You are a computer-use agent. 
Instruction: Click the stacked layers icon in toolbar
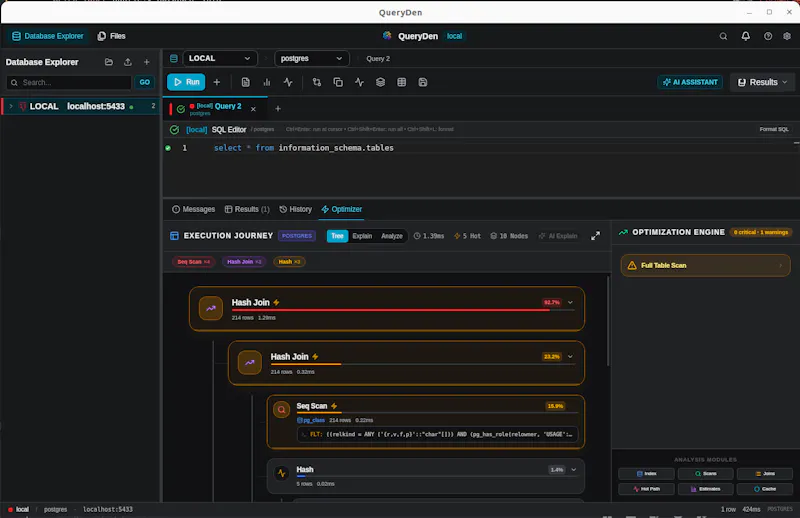pos(380,82)
